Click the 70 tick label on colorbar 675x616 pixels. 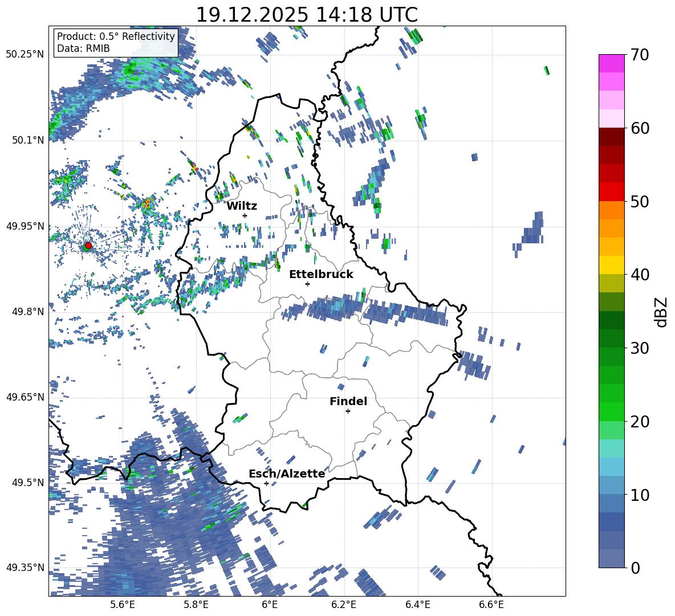pyautogui.click(x=640, y=55)
